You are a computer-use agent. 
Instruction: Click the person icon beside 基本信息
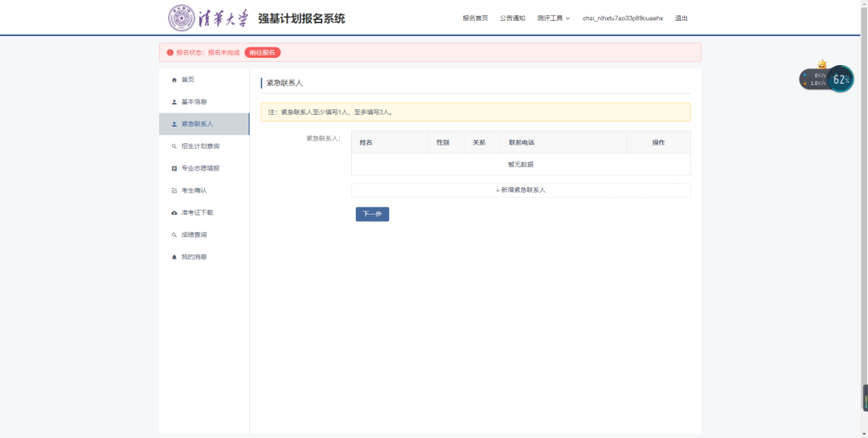[174, 102]
